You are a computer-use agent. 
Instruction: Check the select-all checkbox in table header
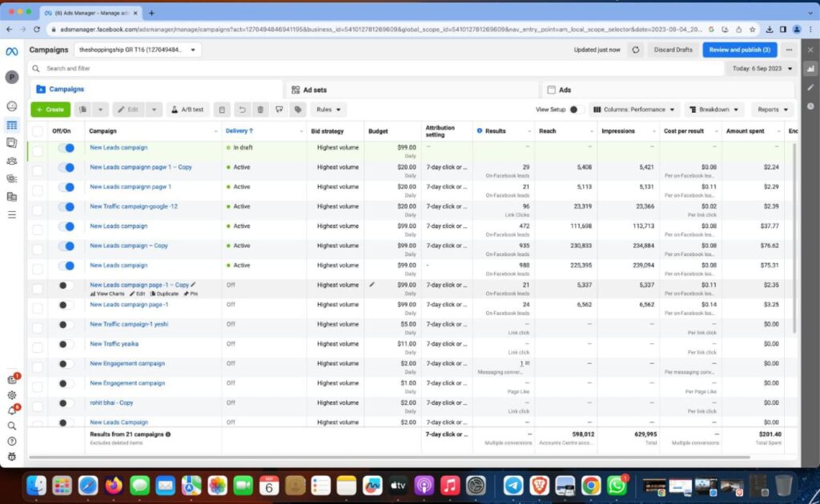(38, 131)
